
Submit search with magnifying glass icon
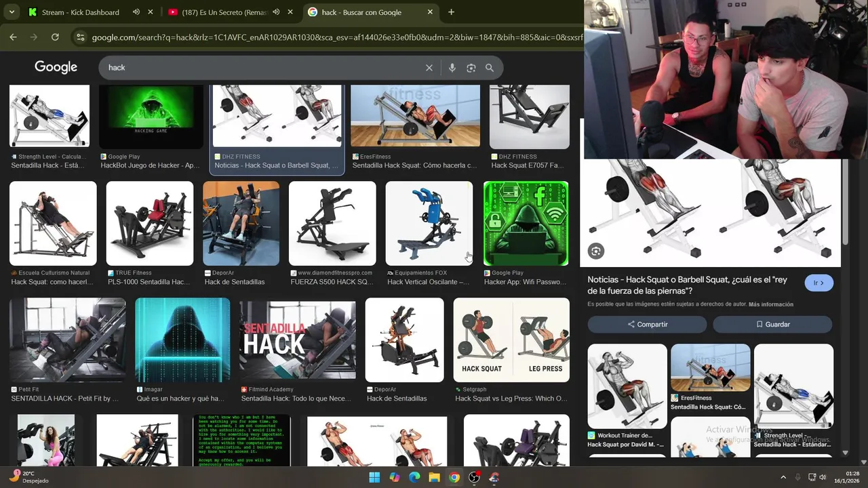(490, 68)
